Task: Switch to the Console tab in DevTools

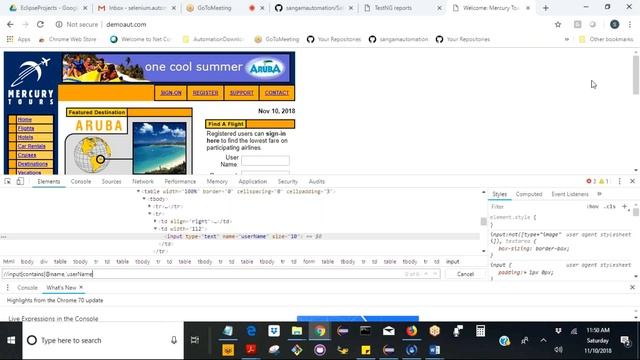Action: [x=81, y=181]
